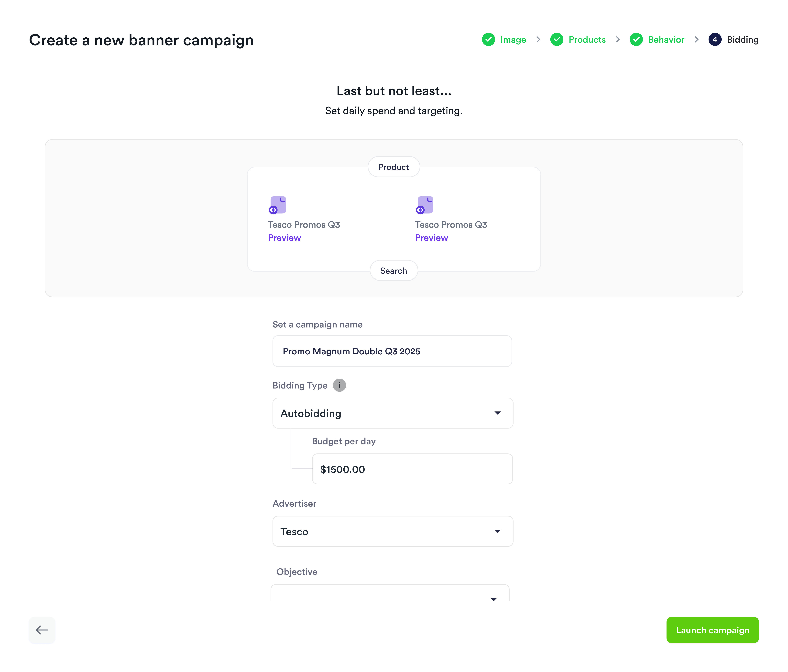The width and height of the screenshot is (788, 672).
Task: Open the Bidding Type info tooltip
Action: [339, 385]
